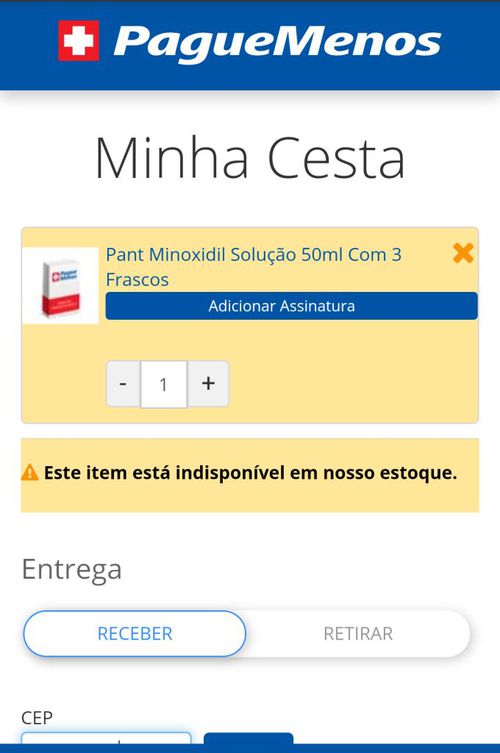Select the RECEBER delivery option
The width and height of the screenshot is (500, 753).
pyautogui.click(x=134, y=633)
